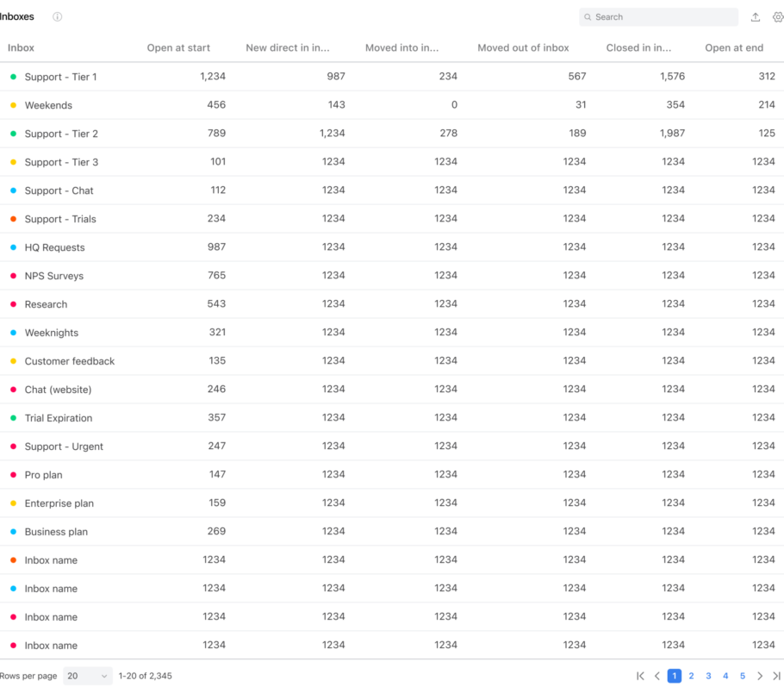Open the Customer feedback inbox row
Viewport: 784px width, 693px height.
click(x=392, y=361)
